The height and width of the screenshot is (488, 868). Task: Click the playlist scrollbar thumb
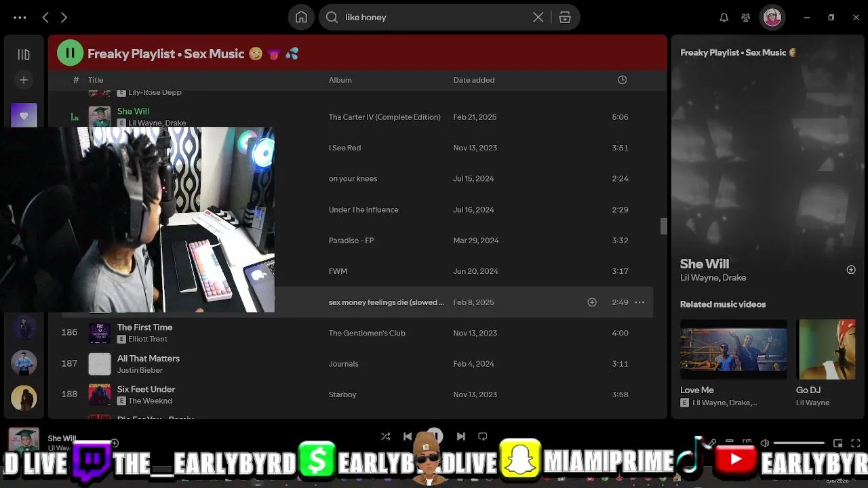click(x=664, y=226)
